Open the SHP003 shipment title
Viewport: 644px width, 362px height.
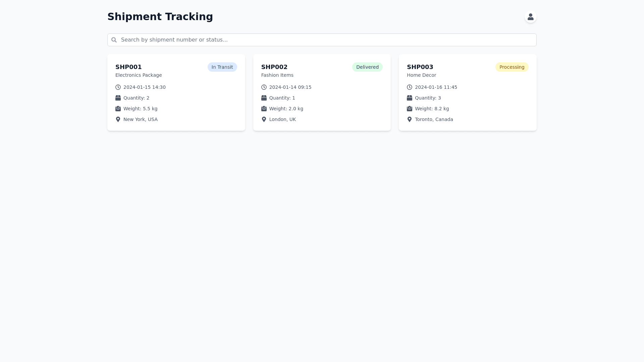point(420,67)
